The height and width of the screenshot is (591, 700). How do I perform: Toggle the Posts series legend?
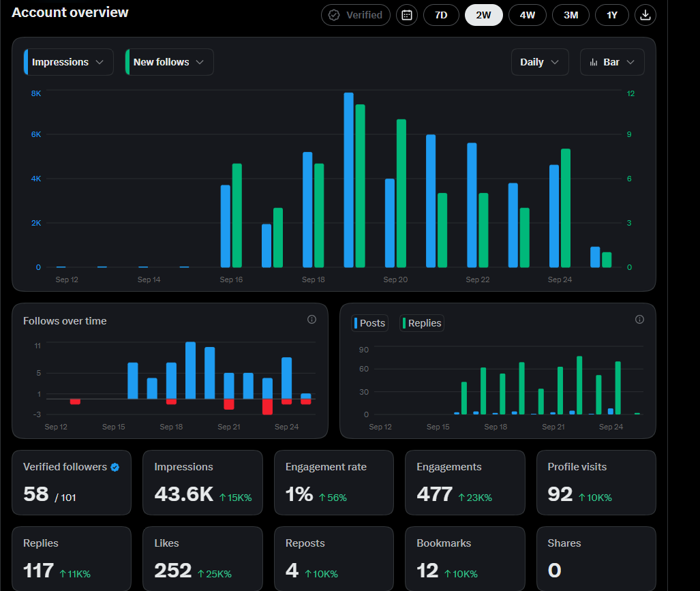[x=369, y=323]
